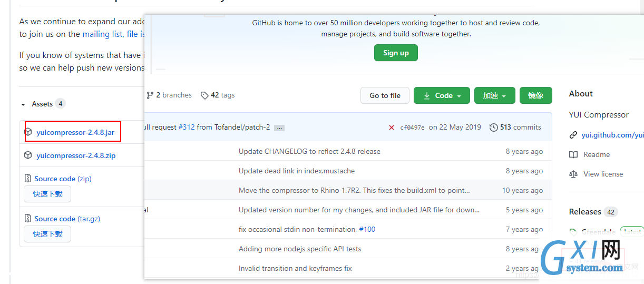This screenshot has height=284, width=644.
Task: Click the history clock icon beside 513 commits
Action: [494, 128]
